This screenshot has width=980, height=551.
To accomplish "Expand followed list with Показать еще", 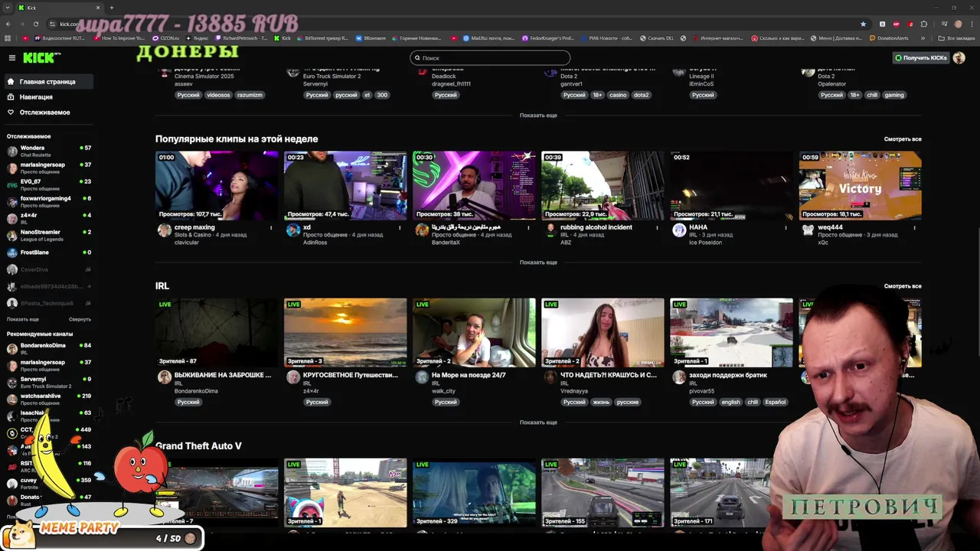I will 22,319.
